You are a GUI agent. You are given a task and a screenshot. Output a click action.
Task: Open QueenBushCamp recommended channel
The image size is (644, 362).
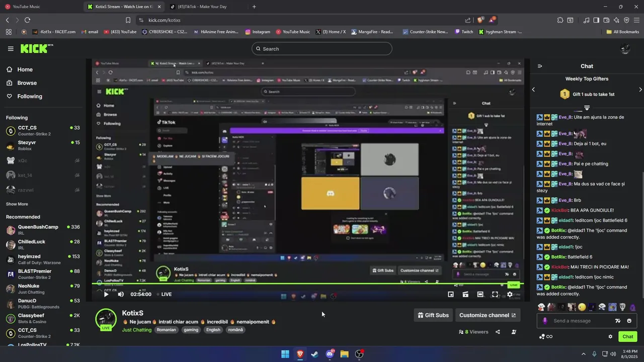tap(43, 230)
